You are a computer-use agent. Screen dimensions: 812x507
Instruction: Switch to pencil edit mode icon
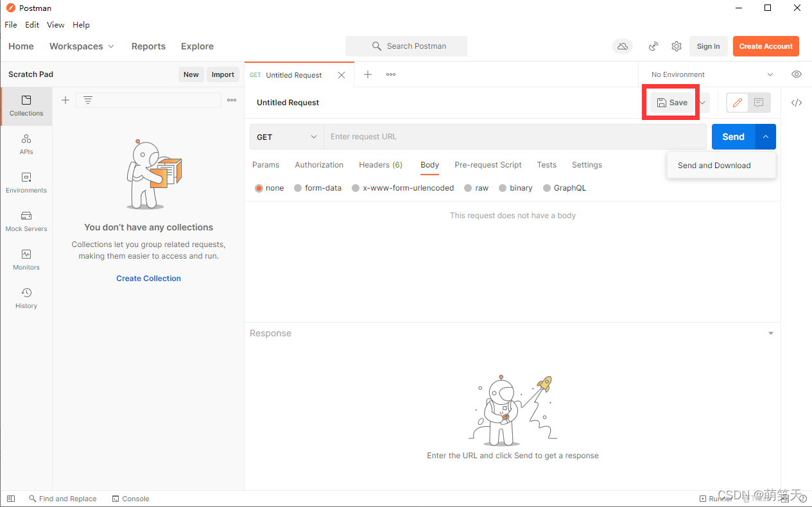(738, 103)
